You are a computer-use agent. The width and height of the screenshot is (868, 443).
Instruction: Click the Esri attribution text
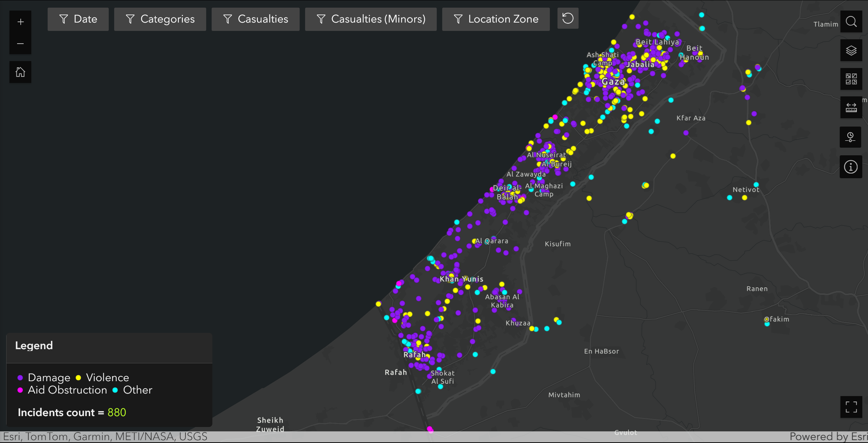(x=105, y=436)
